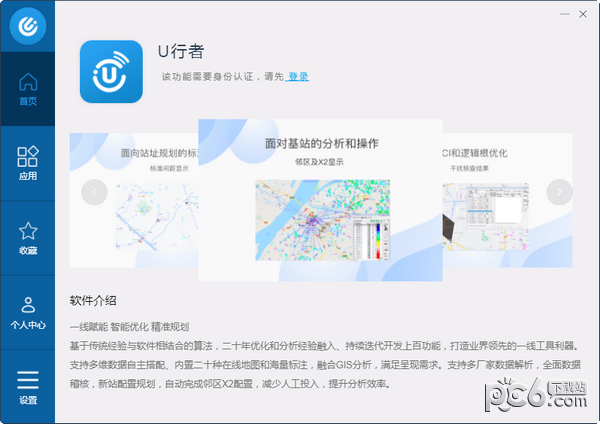Click the circular logo at sidebar top
Screen dimensions: 600x424
[x=28, y=26]
